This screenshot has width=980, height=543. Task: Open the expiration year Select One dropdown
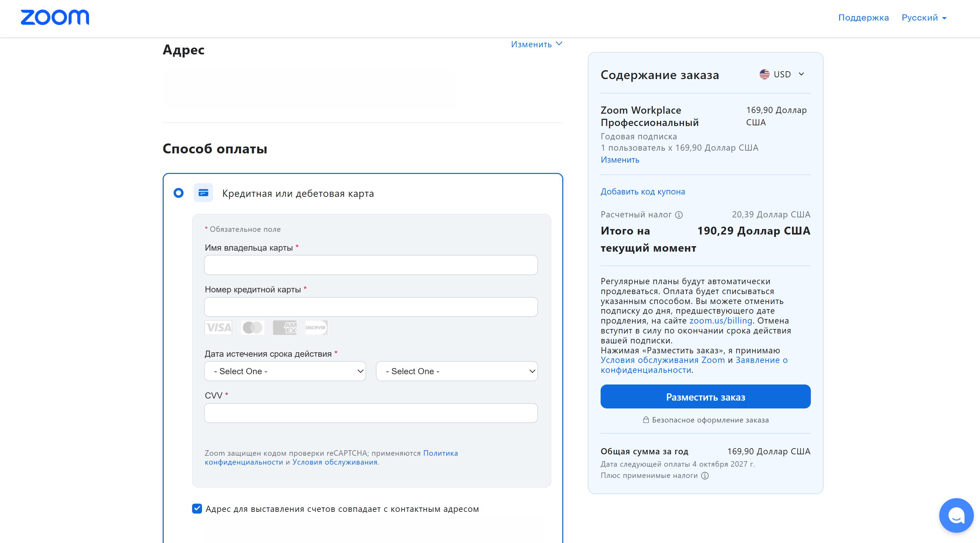456,371
